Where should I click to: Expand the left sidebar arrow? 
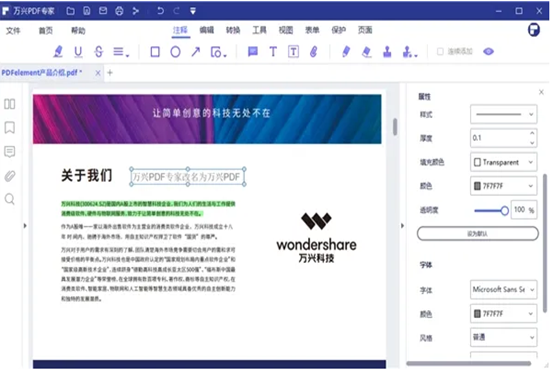tap(25, 225)
